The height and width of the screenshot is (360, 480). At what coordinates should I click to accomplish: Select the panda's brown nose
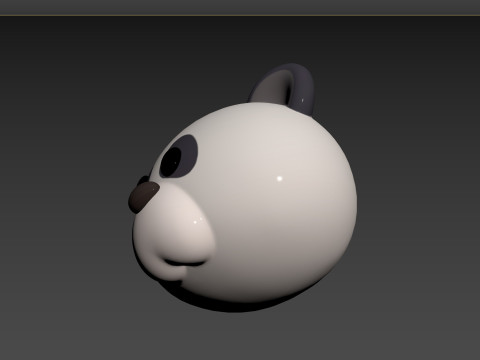pos(143,197)
